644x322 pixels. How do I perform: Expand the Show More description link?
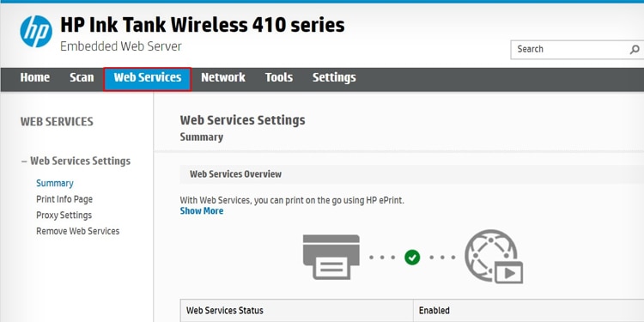[x=202, y=211]
